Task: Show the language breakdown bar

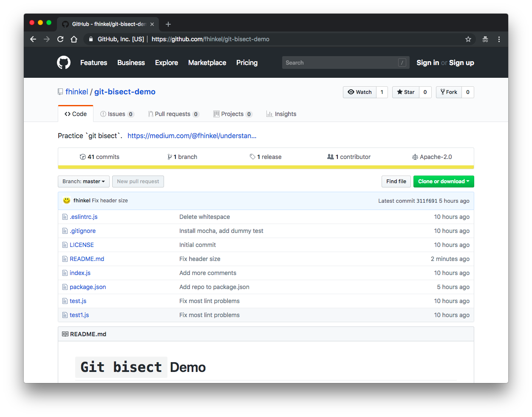Action: pyautogui.click(x=266, y=167)
